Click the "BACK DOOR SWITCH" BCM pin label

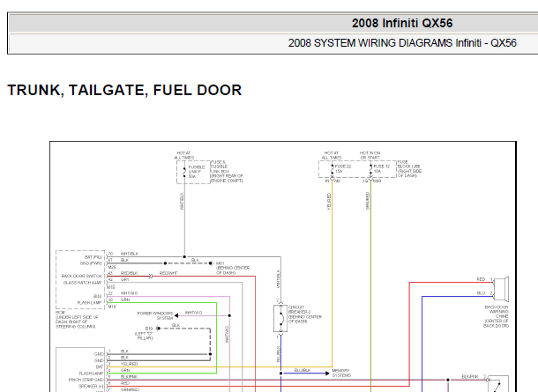[x=82, y=276]
